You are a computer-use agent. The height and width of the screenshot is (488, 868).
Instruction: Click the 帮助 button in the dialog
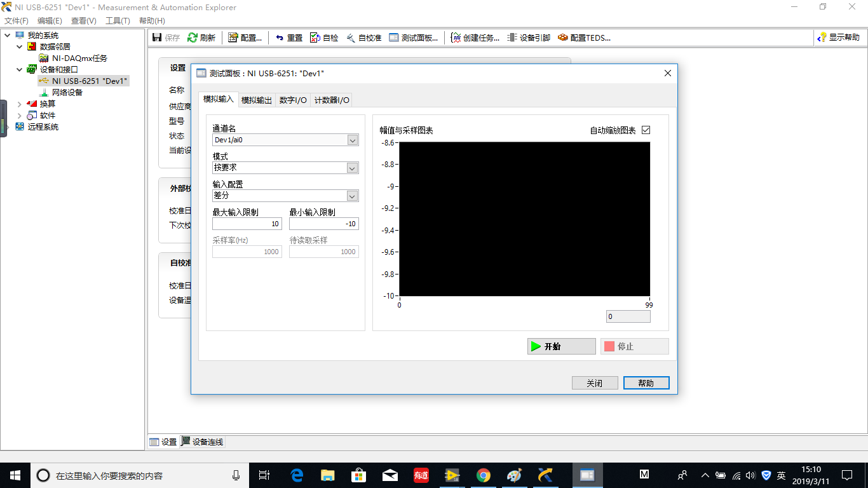pyautogui.click(x=646, y=383)
